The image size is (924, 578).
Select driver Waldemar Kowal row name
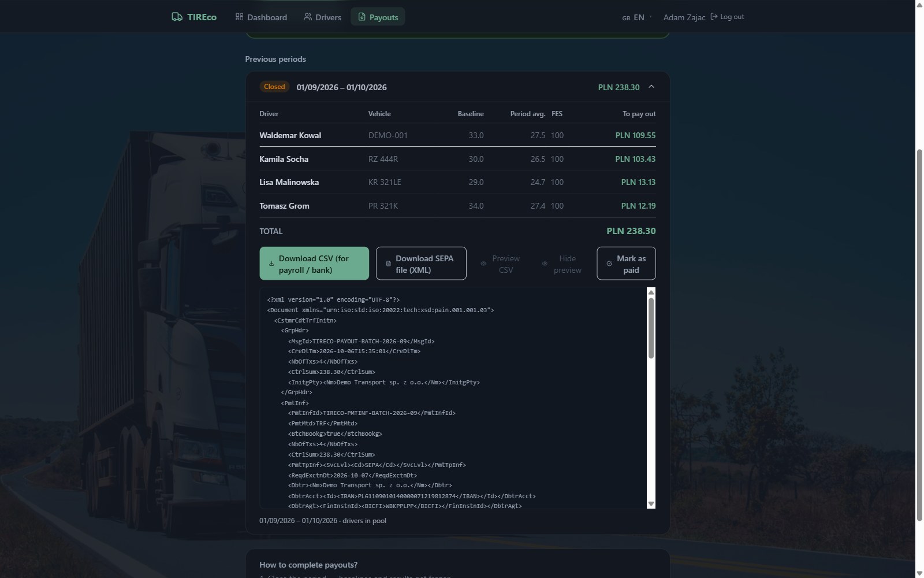tap(290, 135)
